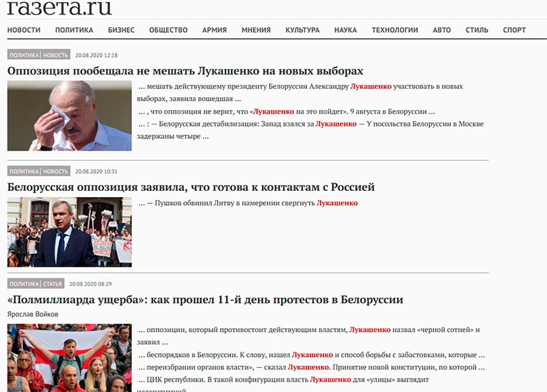Open the газета.ru logo homepage link
Viewport: 547px width, 392px height.
[59, 8]
